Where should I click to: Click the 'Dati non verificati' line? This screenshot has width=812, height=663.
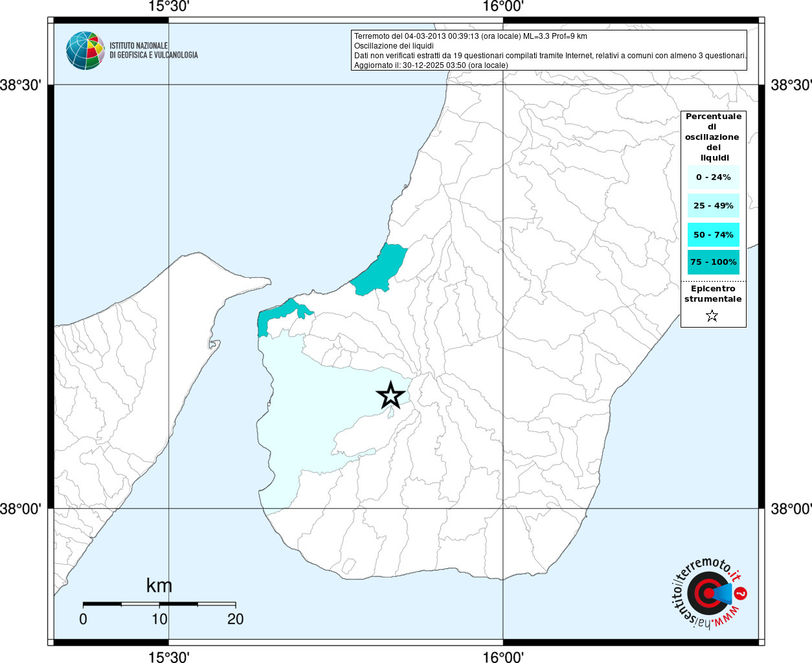click(550, 56)
